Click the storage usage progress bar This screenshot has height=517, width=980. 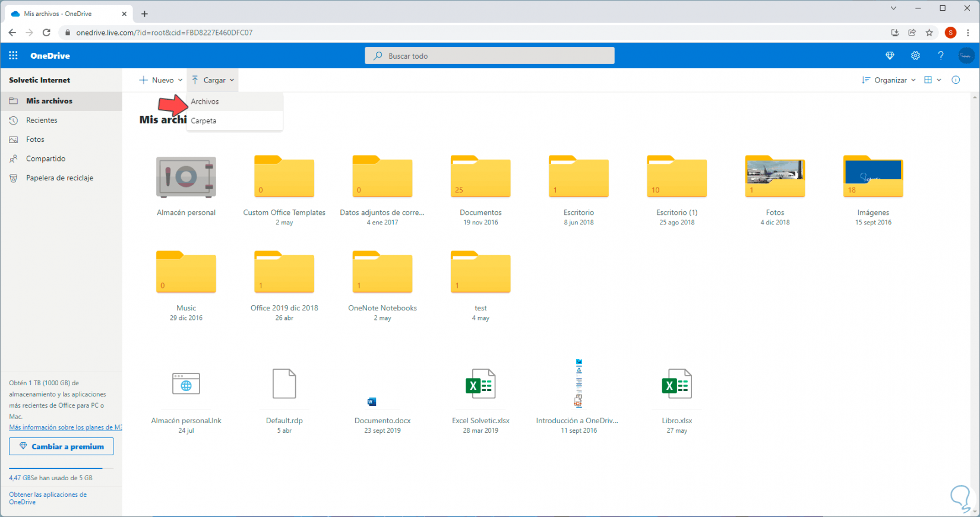click(61, 468)
